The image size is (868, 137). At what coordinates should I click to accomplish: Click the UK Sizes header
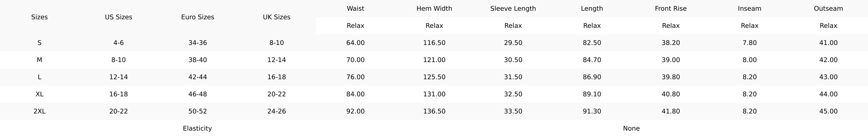click(276, 17)
